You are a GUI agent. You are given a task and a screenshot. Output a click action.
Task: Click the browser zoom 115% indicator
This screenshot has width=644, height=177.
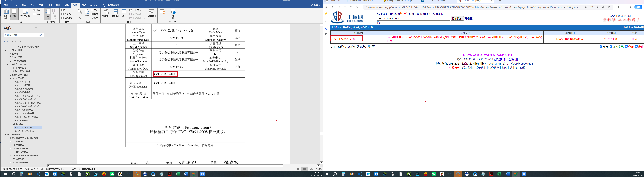[589, 7]
